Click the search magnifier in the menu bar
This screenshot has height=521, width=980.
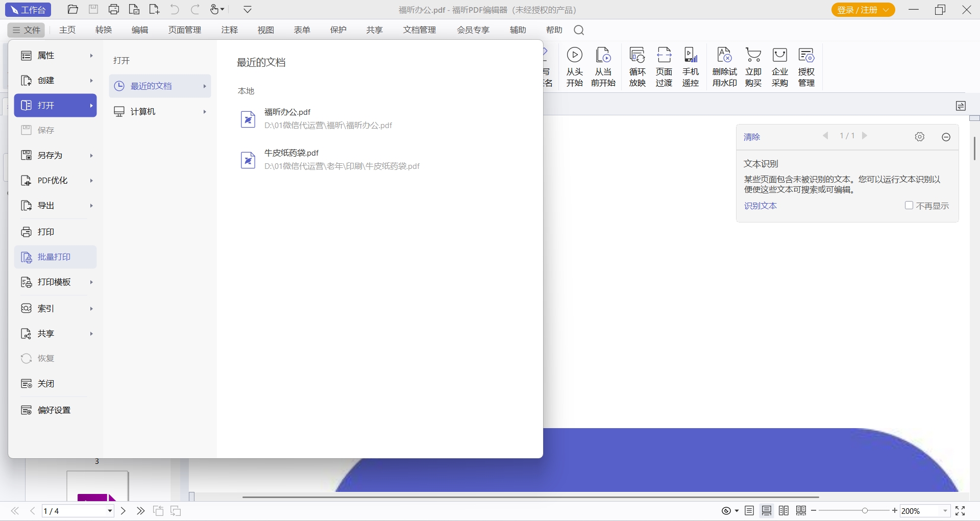(579, 30)
